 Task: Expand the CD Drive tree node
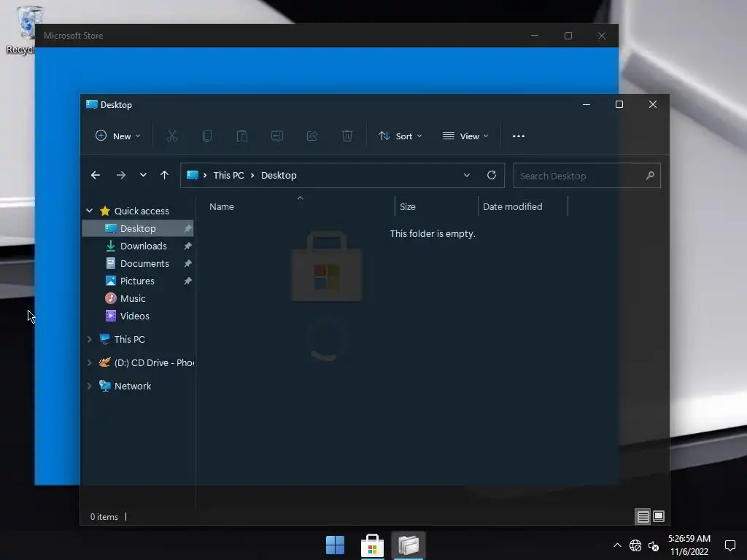89,362
